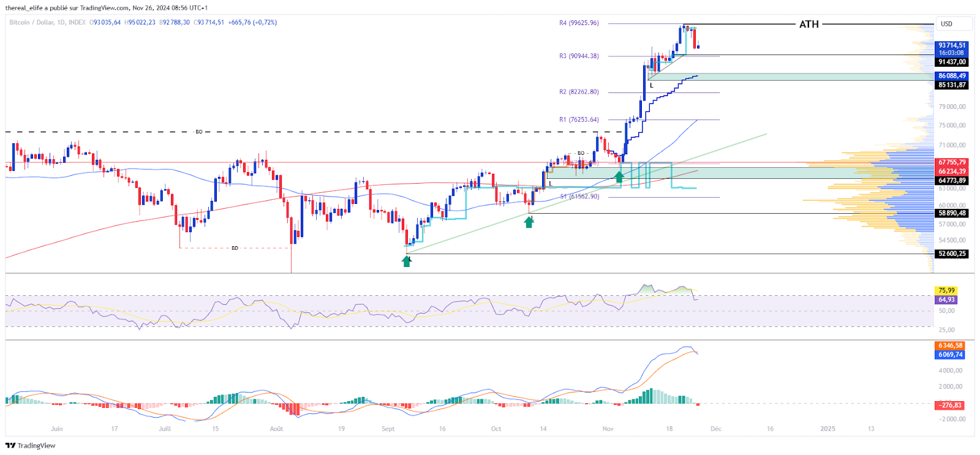This screenshot has height=455, width=980.
Task: Select the ATH text label
Action: pyautogui.click(x=809, y=24)
